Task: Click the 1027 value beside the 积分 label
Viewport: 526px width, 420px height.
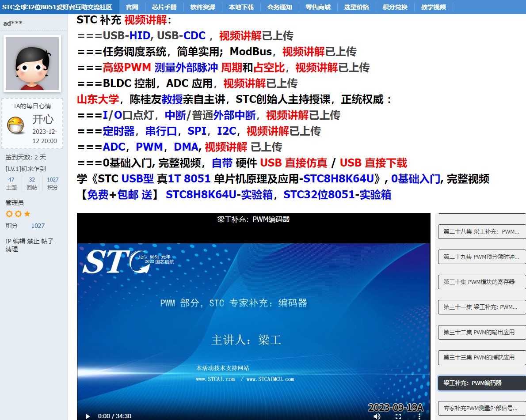Action: (x=38, y=226)
